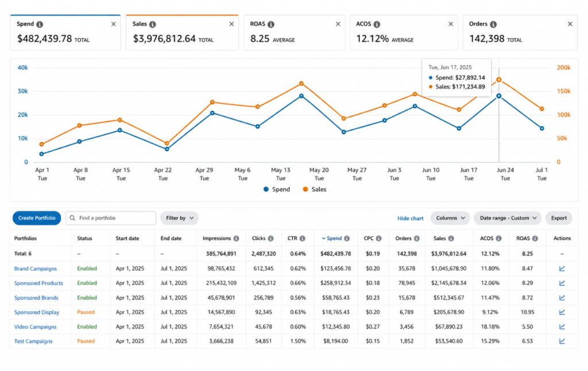This screenshot has height=371, width=588.
Task: Click the Portfolios column header
Action: pos(25,238)
